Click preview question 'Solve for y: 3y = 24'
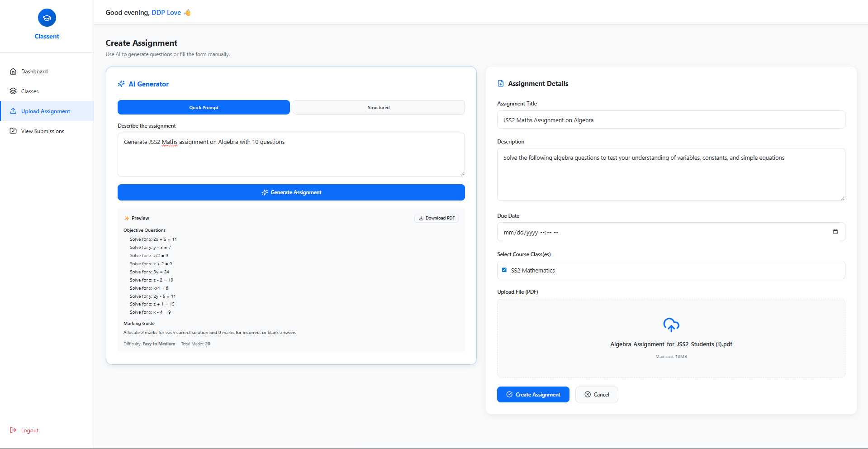This screenshot has height=449, width=868. [150, 272]
